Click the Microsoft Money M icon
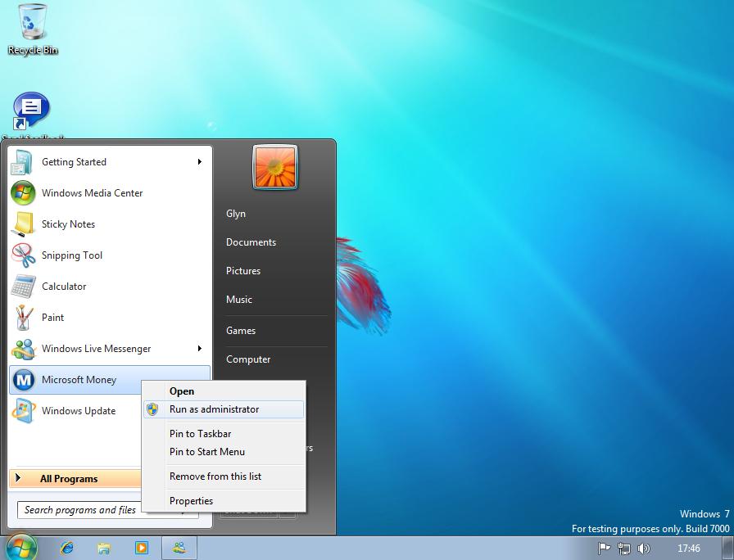The image size is (734, 560). point(23,380)
